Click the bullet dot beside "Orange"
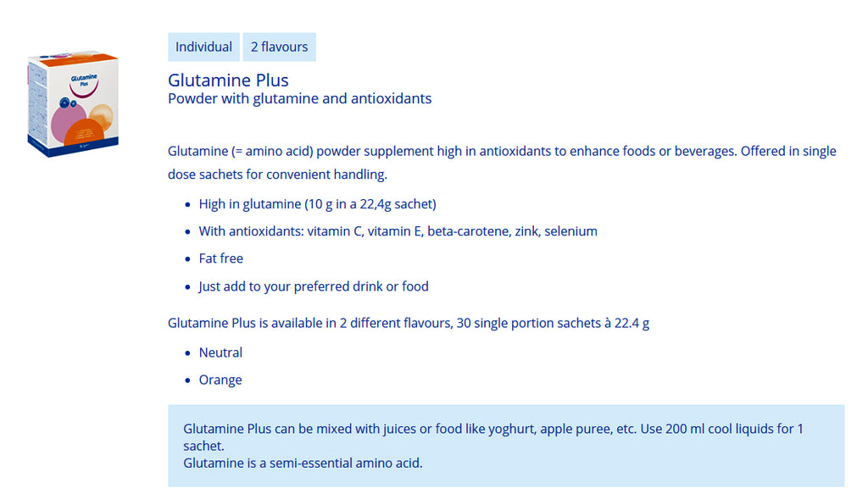The height and width of the screenshot is (494, 868). [x=188, y=380]
